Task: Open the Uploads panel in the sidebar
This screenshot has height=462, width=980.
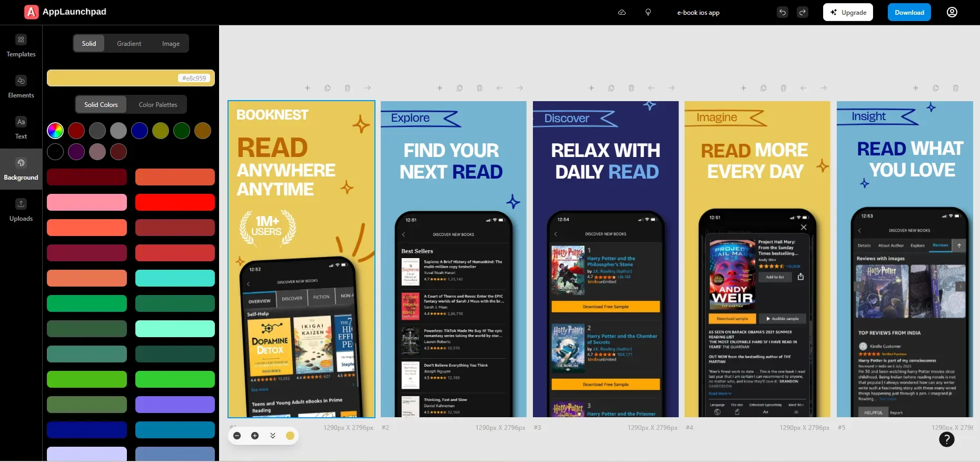Action: [21, 211]
